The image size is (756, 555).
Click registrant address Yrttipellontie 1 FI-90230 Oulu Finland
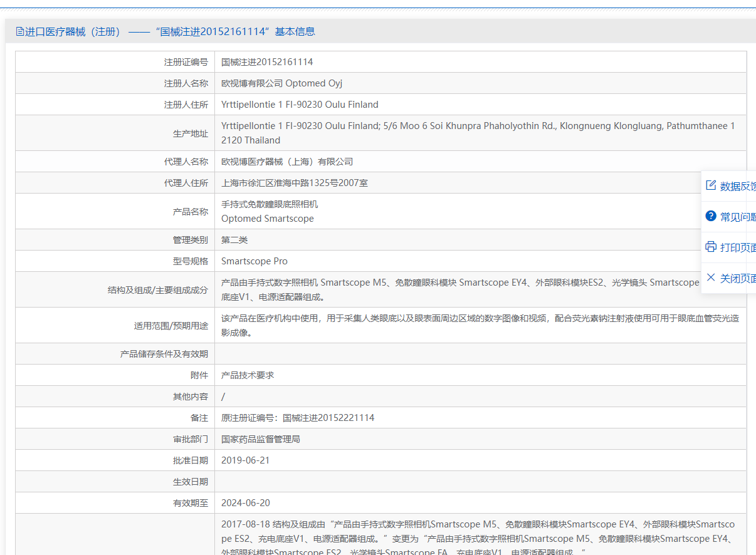pyautogui.click(x=300, y=105)
